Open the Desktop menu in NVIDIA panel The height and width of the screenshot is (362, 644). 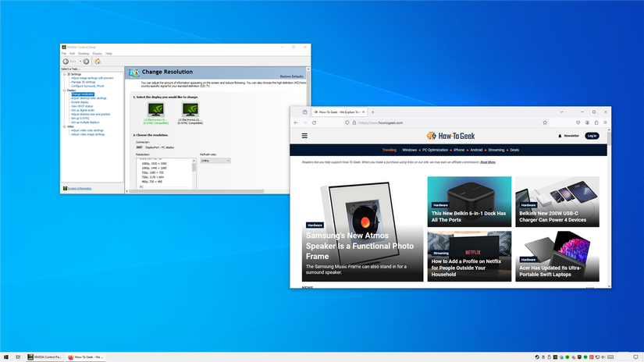[x=84, y=54]
